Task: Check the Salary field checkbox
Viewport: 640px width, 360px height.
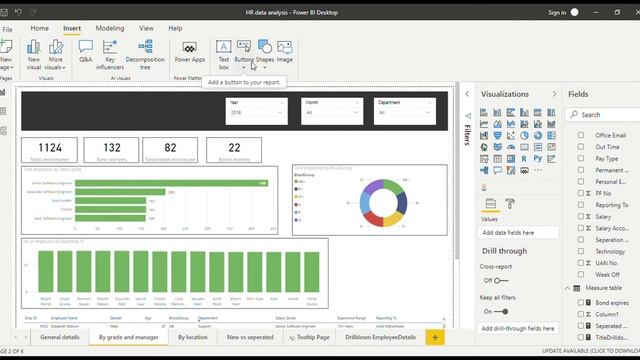Action: click(581, 216)
